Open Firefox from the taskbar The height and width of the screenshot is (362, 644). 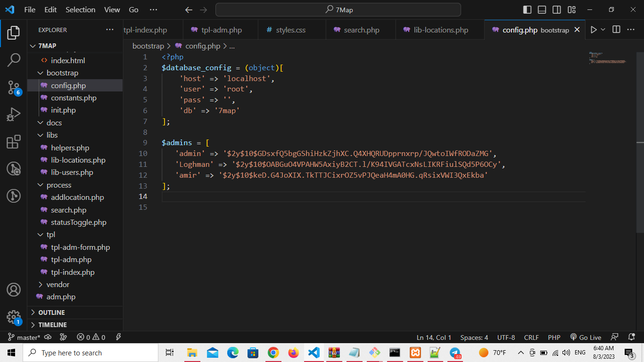click(294, 353)
